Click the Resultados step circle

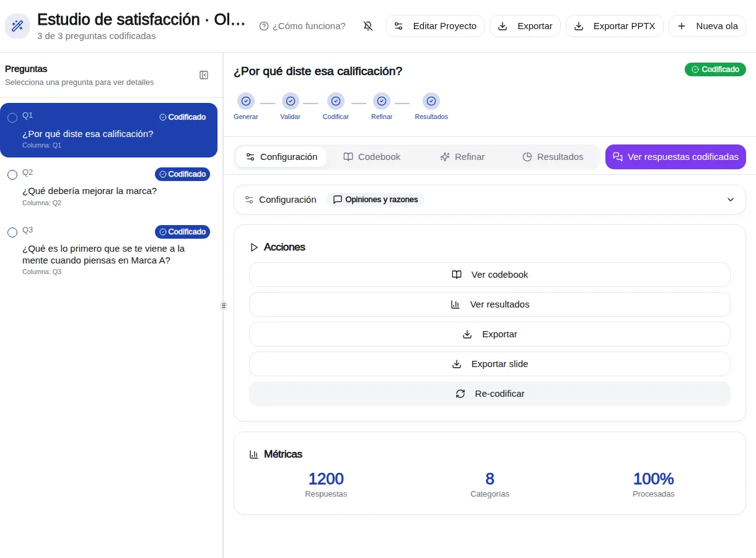pos(431,101)
